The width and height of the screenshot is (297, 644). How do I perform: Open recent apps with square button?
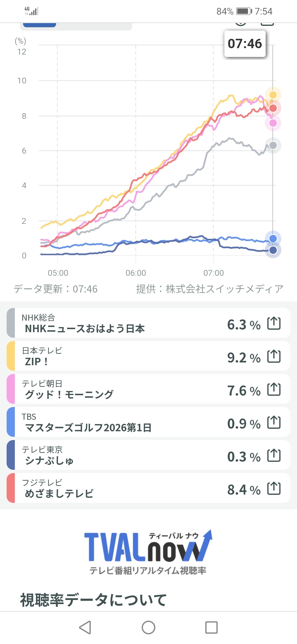point(211,627)
